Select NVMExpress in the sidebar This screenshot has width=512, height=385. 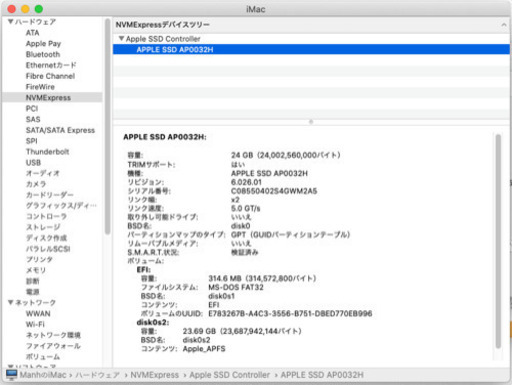(x=48, y=98)
